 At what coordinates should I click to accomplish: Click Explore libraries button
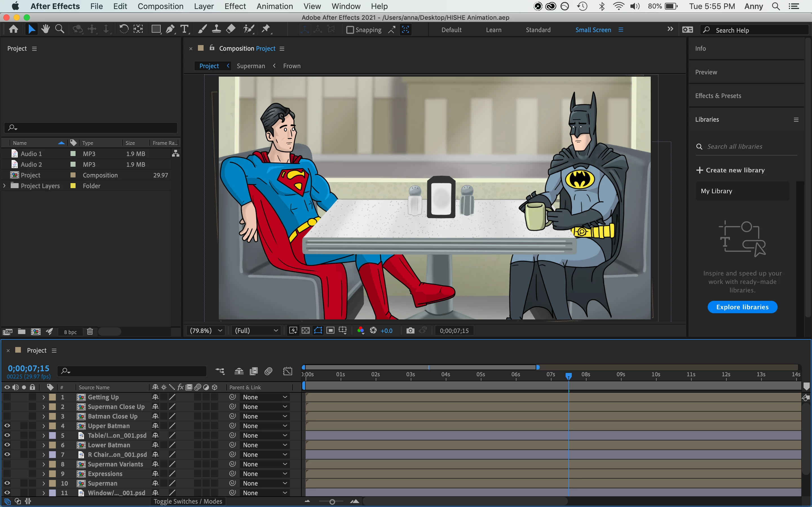(742, 307)
